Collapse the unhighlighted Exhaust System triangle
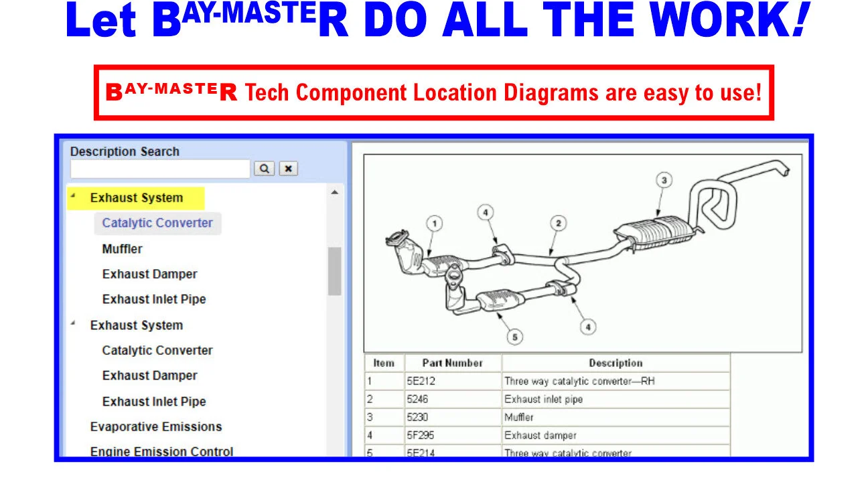 [73, 323]
